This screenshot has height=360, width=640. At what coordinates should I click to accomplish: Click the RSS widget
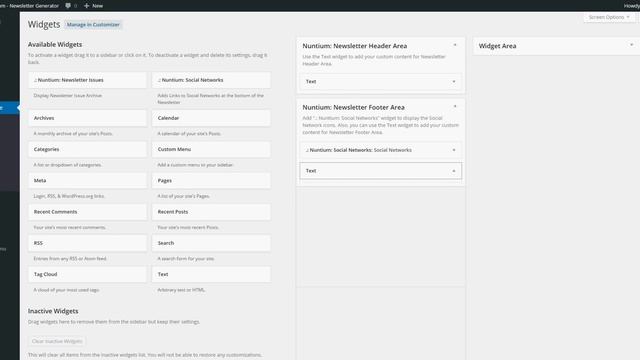(87, 243)
